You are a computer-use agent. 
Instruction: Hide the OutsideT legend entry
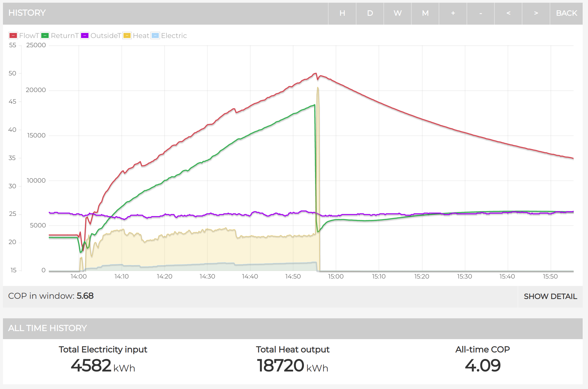(105, 36)
